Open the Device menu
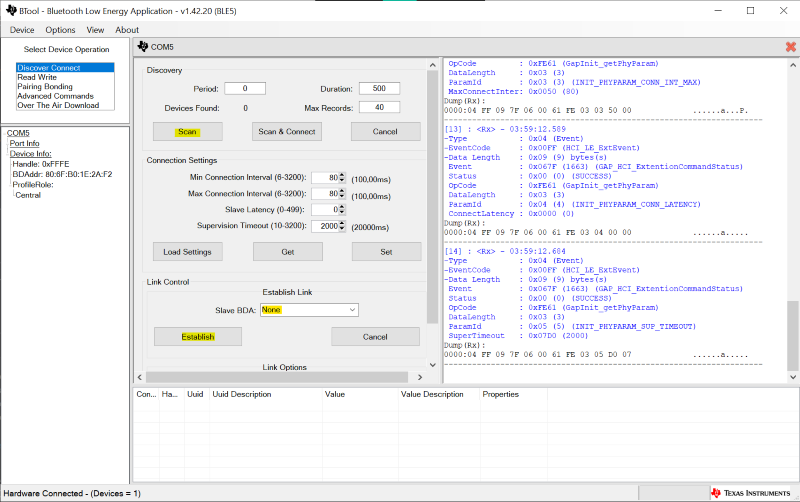800x502 pixels. pos(22,30)
